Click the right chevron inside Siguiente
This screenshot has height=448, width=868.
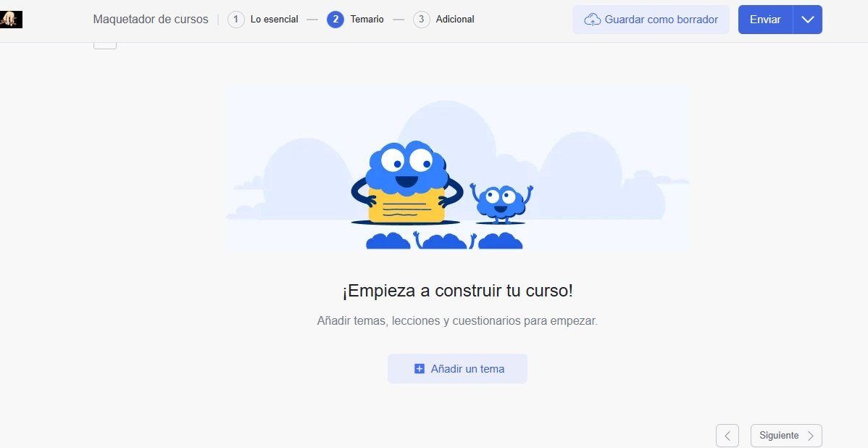click(811, 436)
